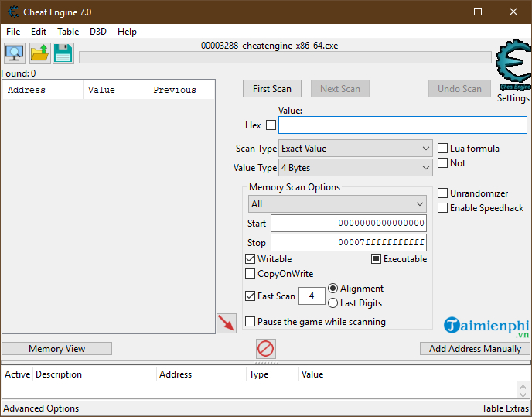Open the Scan Type dropdown
532x417 pixels.
(x=355, y=149)
